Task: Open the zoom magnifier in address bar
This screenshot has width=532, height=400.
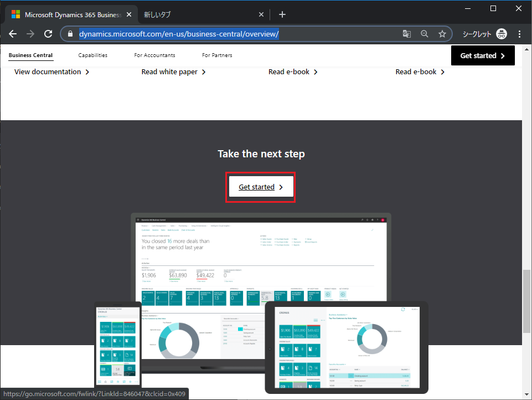Action: [425, 34]
